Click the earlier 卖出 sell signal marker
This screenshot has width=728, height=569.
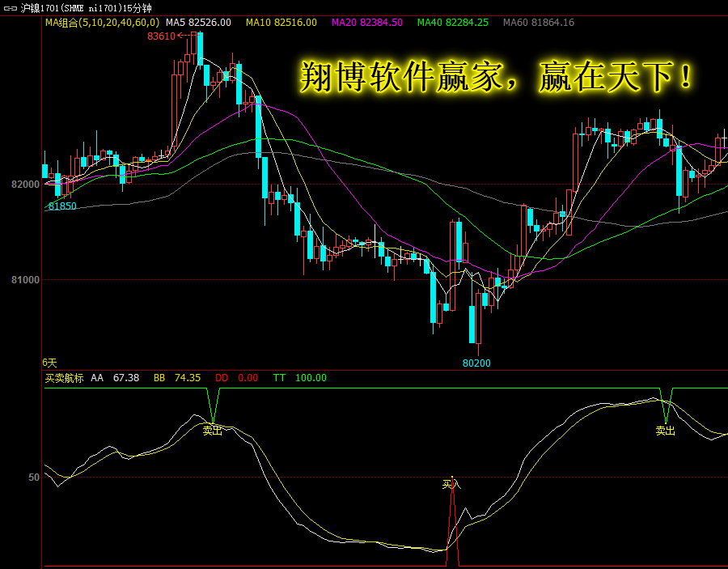[213, 431]
